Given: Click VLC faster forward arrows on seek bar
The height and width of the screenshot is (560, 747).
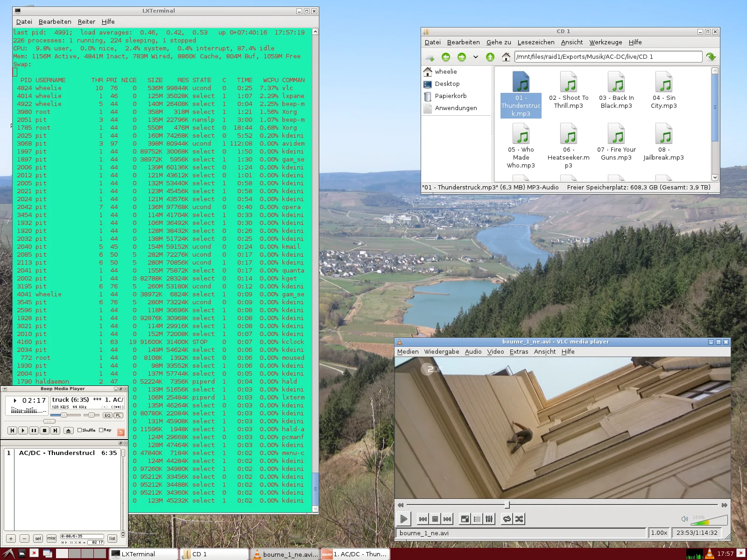Looking at the screenshot, I should click(x=724, y=505).
